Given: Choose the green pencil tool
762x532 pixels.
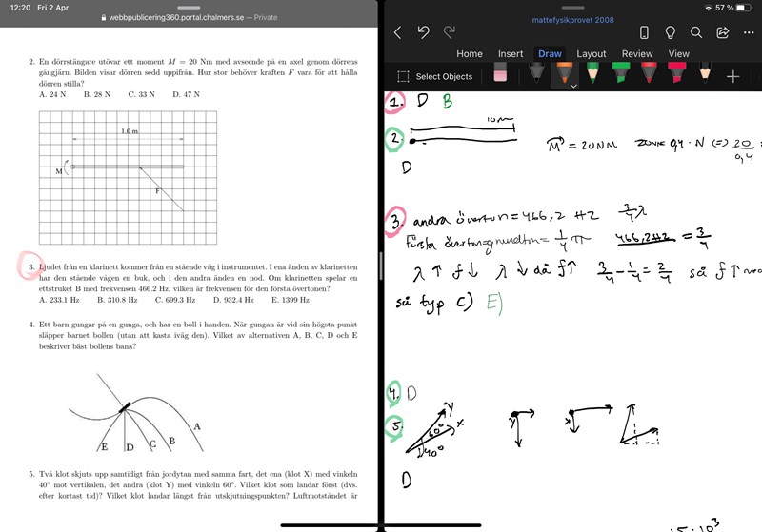Looking at the screenshot, I should (592, 76).
